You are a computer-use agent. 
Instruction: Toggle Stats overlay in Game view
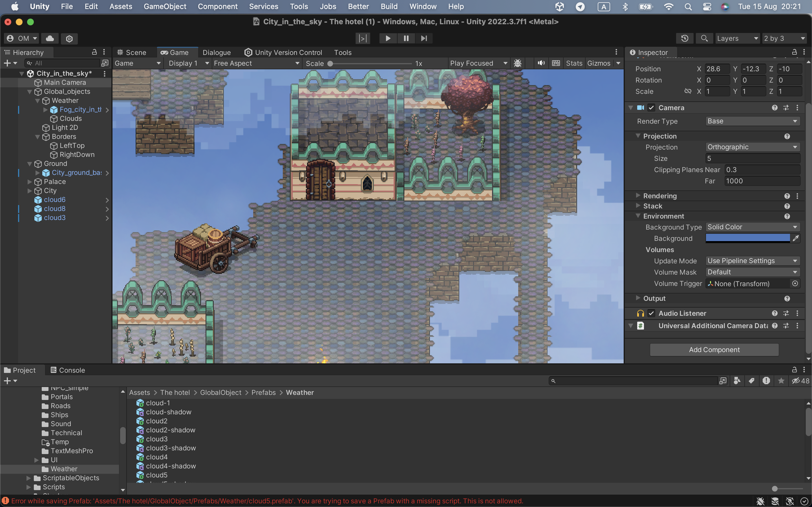click(x=574, y=63)
